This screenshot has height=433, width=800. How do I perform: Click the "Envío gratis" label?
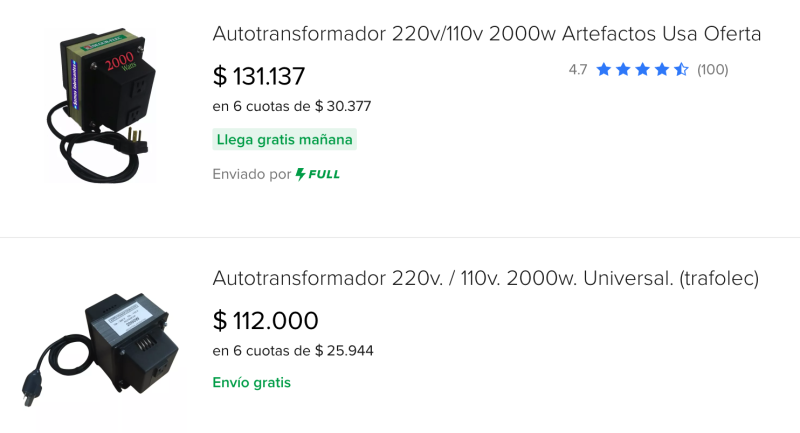click(x=252, y=383)
